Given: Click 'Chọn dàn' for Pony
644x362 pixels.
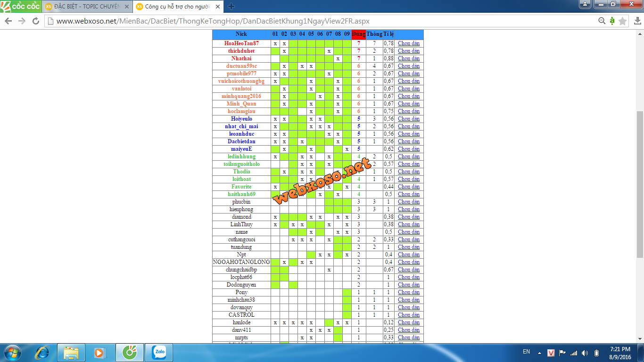Looking at the screenshot, I should coord(409,292).
